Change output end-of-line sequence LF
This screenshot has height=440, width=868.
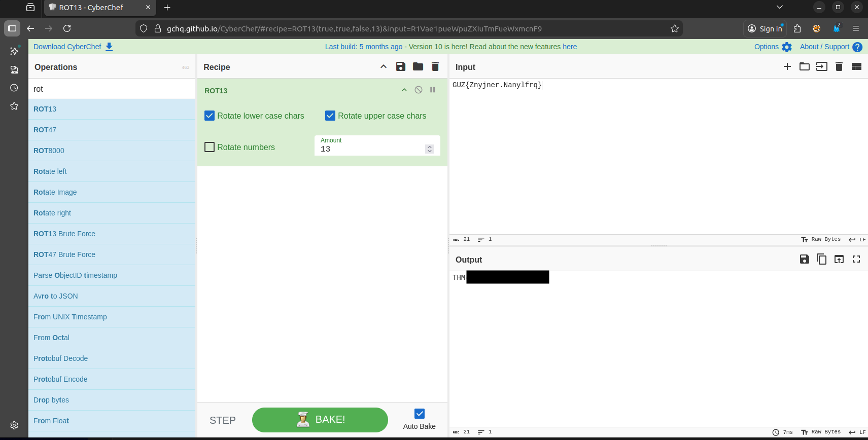(857, 432)
